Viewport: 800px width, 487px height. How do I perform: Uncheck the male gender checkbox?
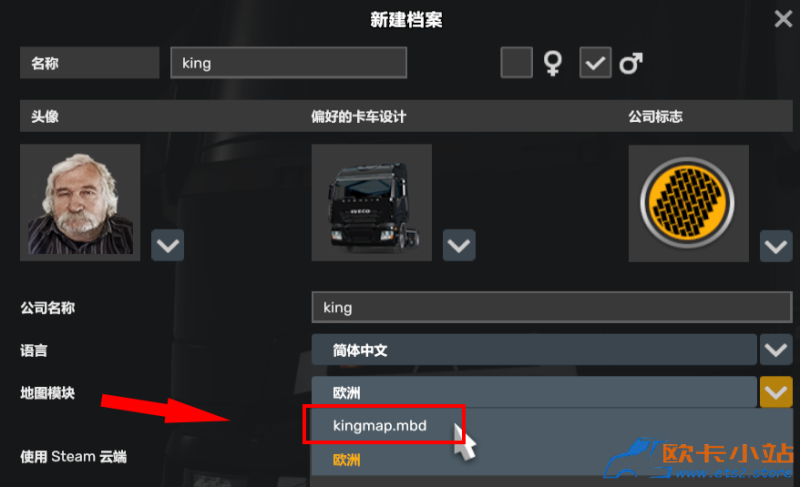(595, 63)
